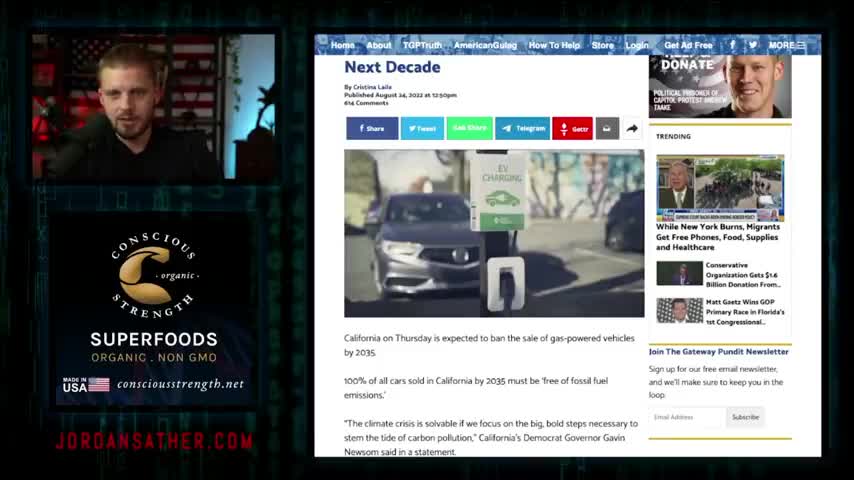This screenshot has height=480, width=854.
Task: Share article via Telegram button
Action: pyautogui.click(x=522, y=129)
